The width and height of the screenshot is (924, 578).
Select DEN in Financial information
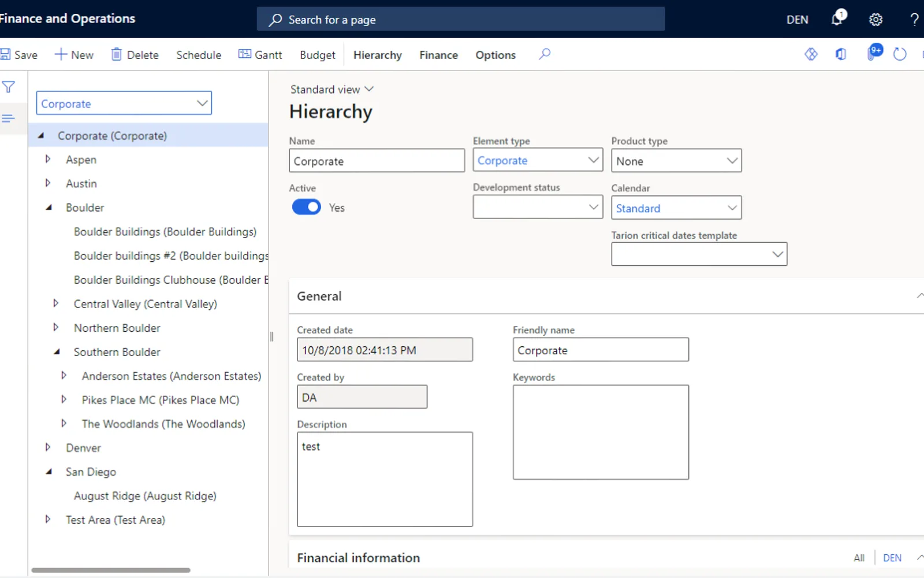(x=892, y=558)
